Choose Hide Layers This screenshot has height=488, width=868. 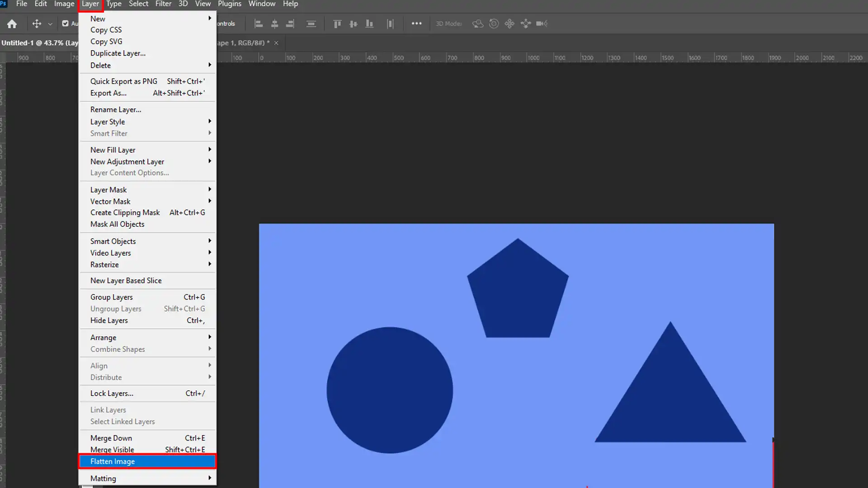point(147,321)
